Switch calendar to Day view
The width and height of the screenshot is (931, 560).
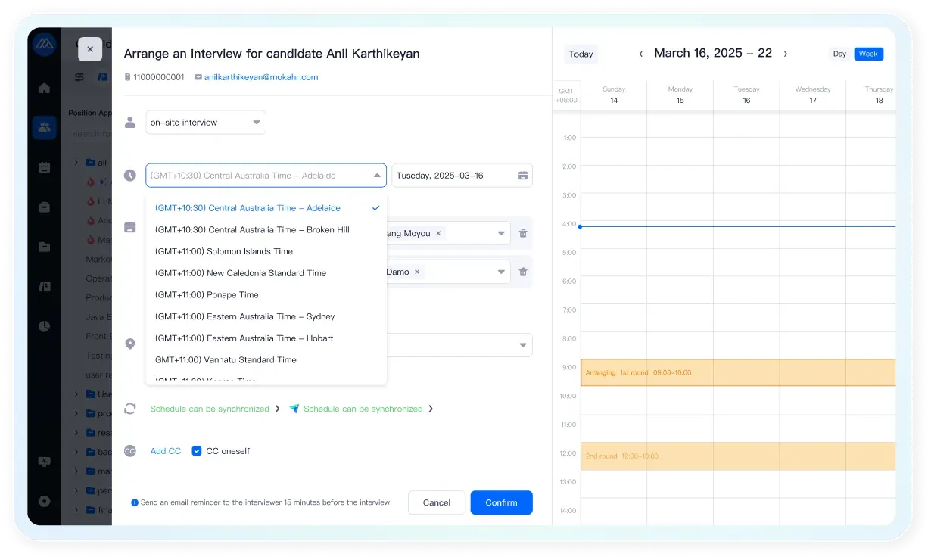[x=839, y=54]
